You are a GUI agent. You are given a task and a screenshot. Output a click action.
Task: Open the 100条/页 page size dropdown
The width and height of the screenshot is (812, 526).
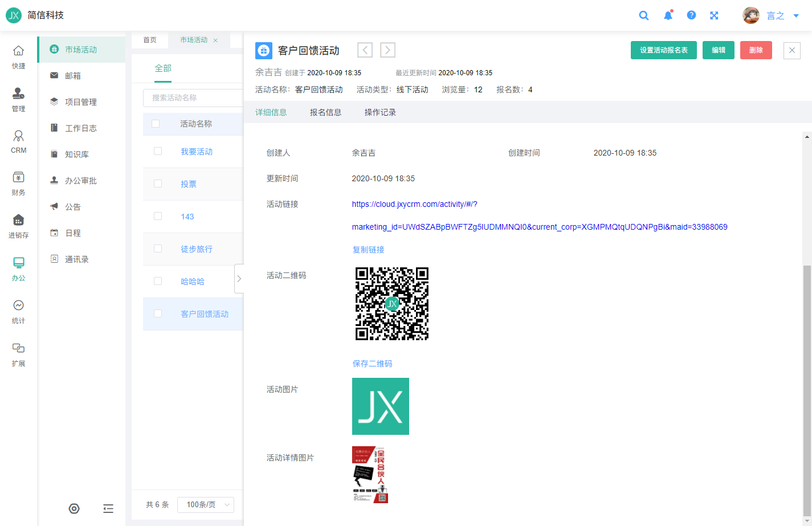(x=206, y=505)
